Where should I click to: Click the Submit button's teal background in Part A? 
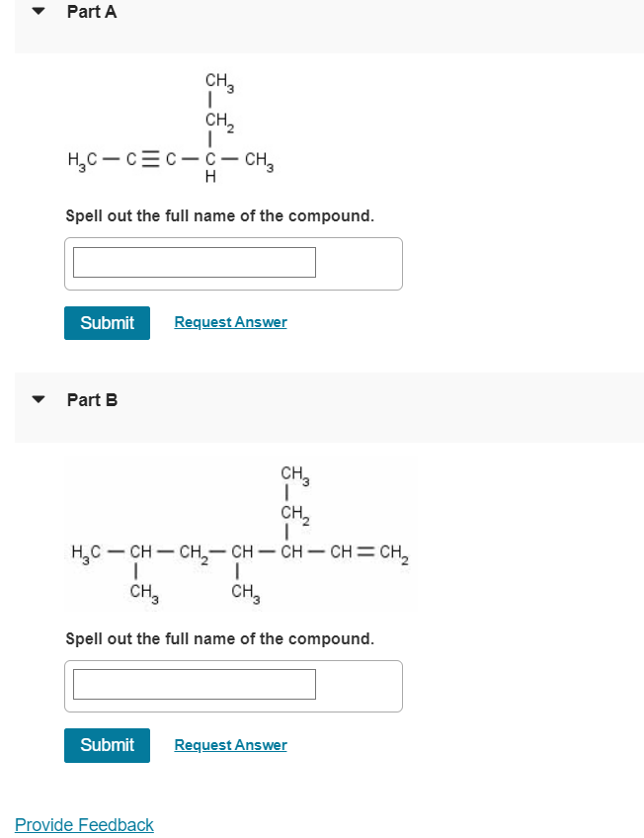(x=107, y=322)
